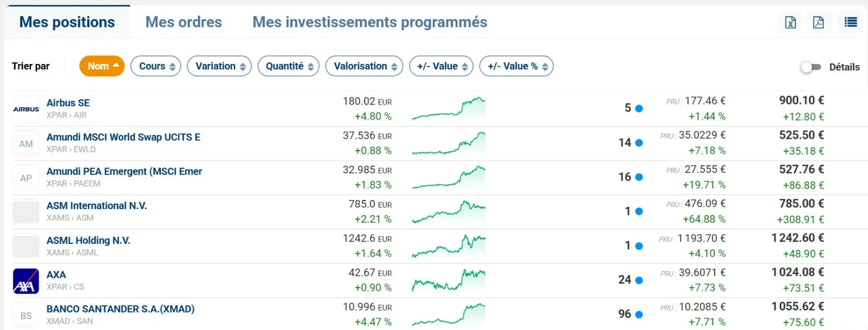Open Amundi PEA Emergent position
The height and width of the screenshot is (330, 868).
[124, 171]
